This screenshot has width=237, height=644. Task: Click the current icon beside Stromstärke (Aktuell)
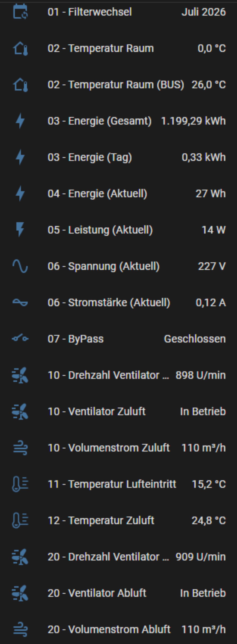[20, 303]
